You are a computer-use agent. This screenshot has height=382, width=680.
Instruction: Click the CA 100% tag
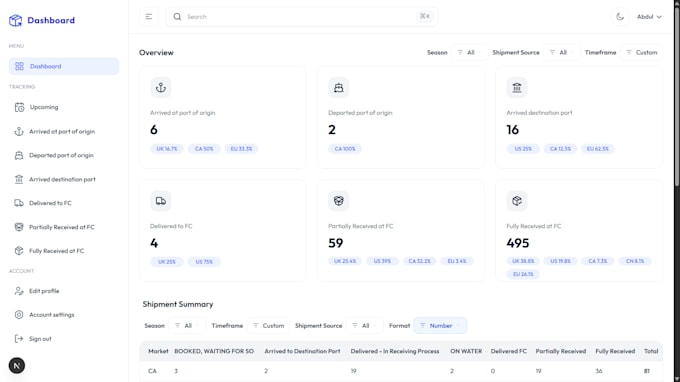pyautogui.click(x=345, y=149)
